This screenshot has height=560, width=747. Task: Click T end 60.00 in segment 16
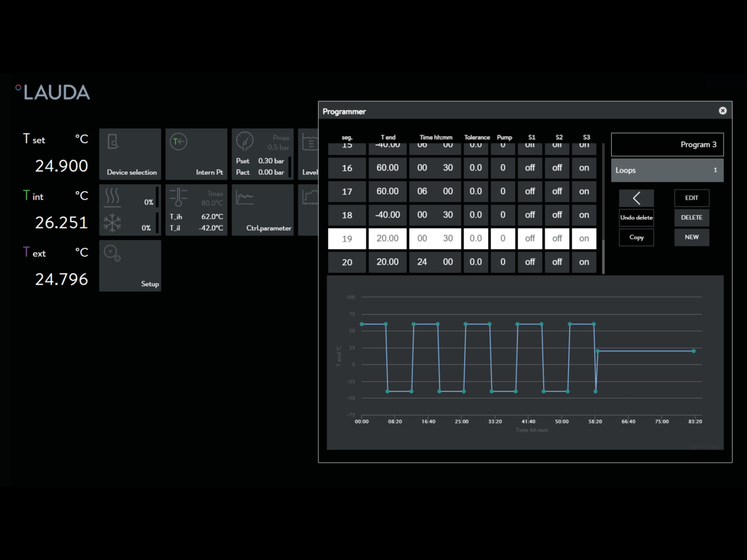[387, 168]
